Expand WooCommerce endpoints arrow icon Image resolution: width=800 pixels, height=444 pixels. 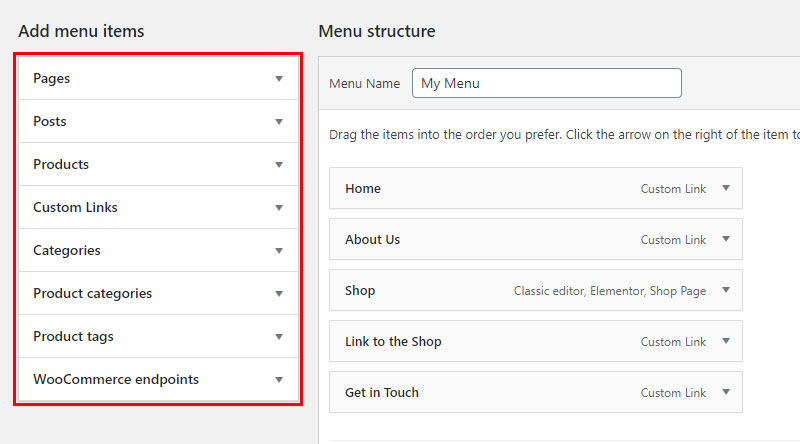tap(279, 380)
